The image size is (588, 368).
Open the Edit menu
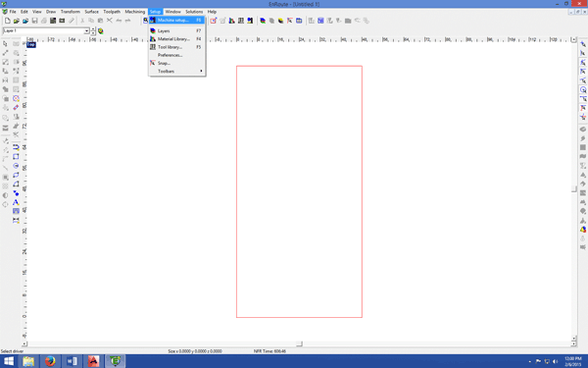coord(24,12)
